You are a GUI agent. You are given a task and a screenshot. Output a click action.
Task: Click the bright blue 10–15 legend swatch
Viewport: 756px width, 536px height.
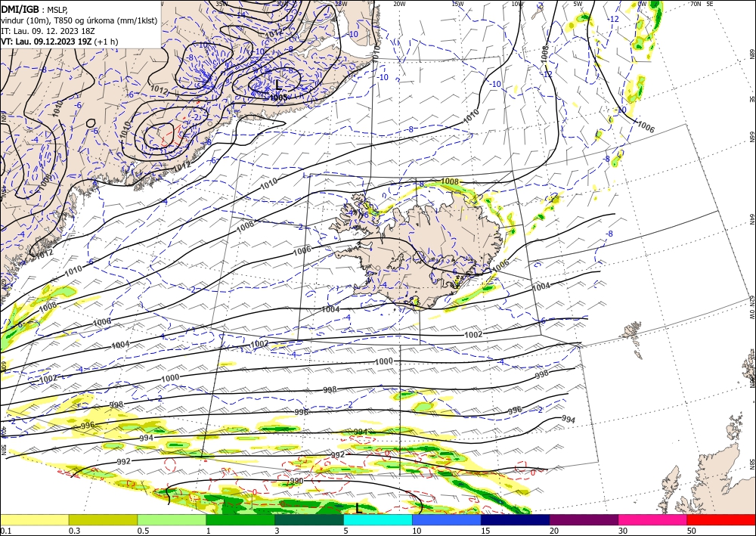(447, 519)
